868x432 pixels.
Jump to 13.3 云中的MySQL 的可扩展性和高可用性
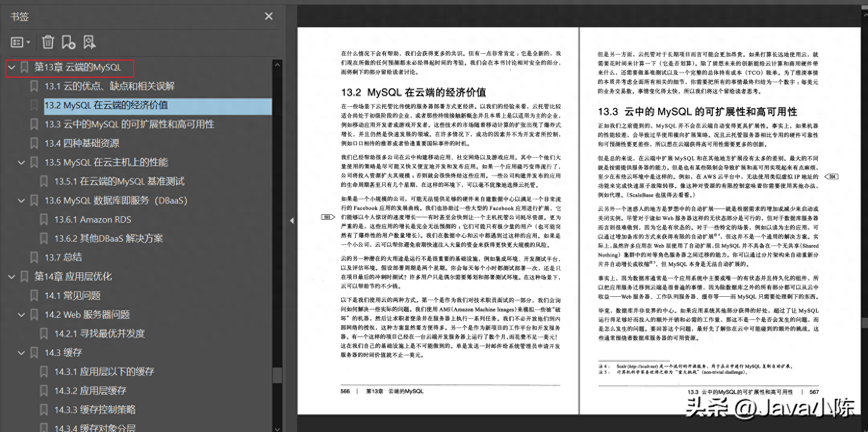[129, 124]
